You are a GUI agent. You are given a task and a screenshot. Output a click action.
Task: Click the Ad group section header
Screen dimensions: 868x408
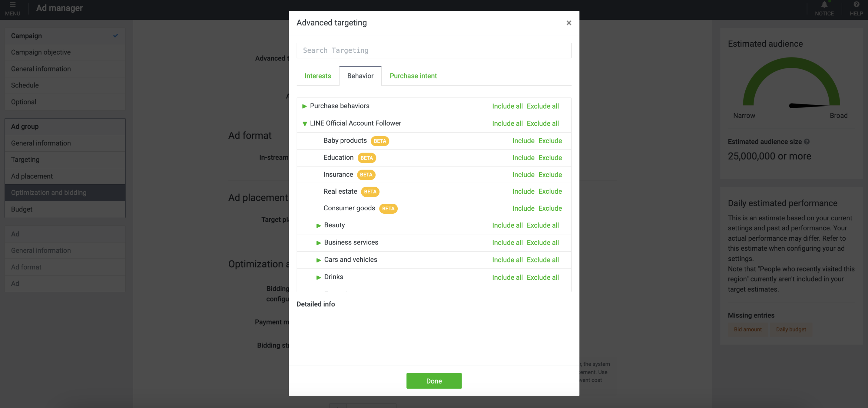click(65, 127)
